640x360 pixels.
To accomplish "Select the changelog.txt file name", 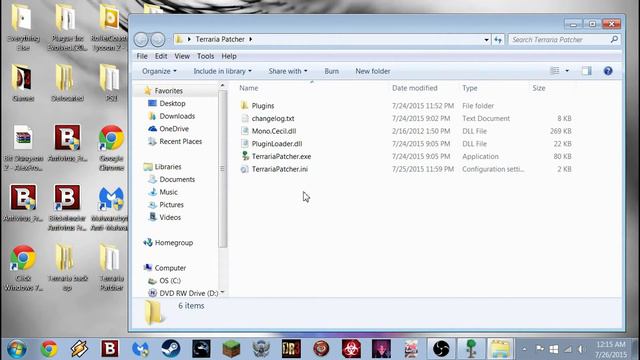I will click(273, 118).
